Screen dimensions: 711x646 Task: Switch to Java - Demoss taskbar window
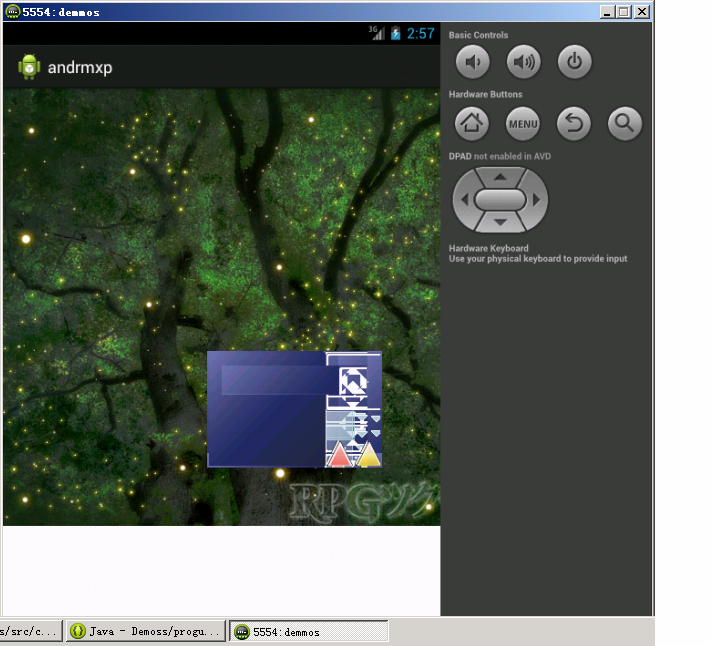click(146, 631)
